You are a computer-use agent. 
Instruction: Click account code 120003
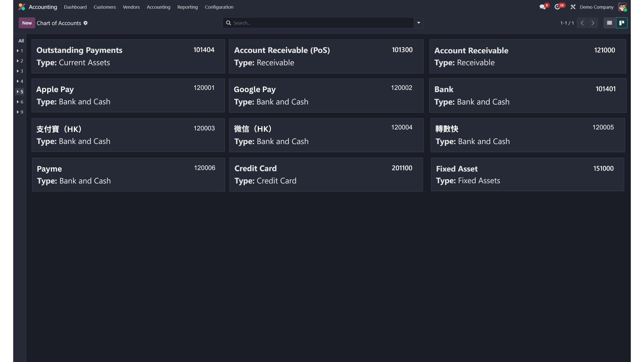click(204, 128)
